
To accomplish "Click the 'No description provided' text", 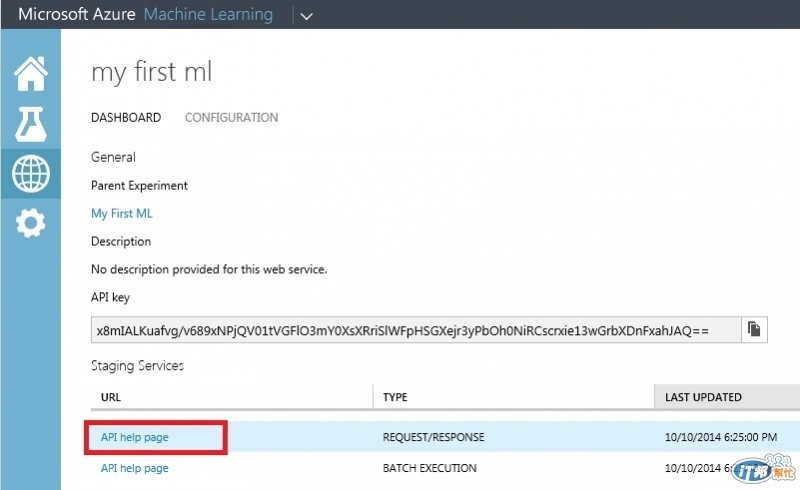I will [x=209, y=269].
